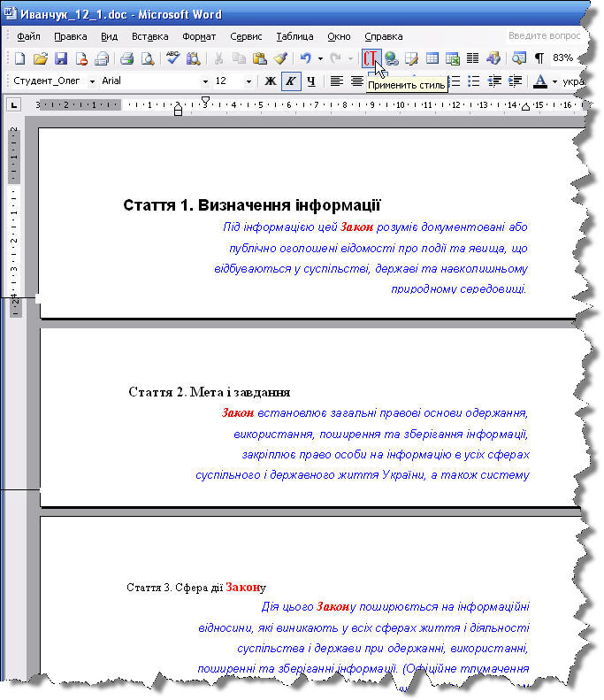Increase the paragraph indent

pyautogui.click(x=515, y=81)
